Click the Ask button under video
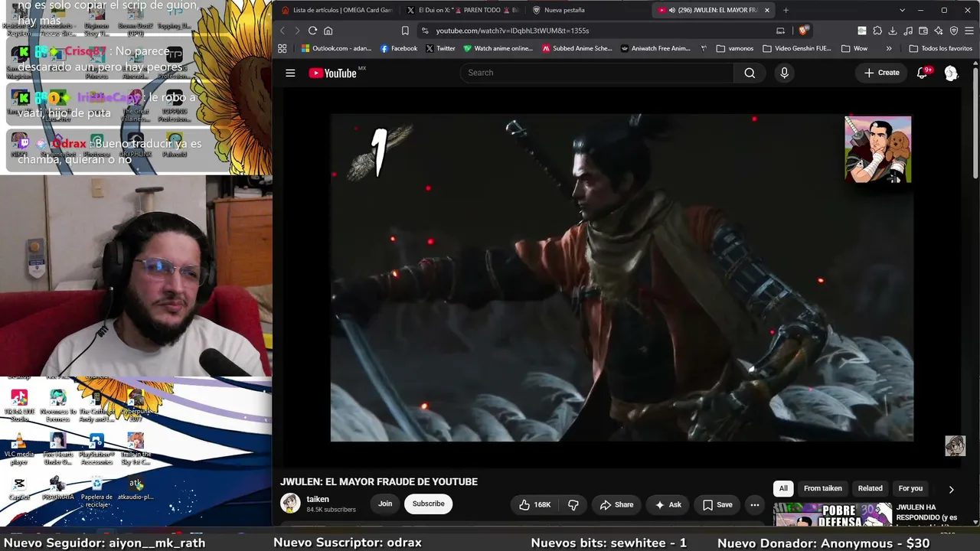Viewport: 980px width, 551px height. pos(668,504)
